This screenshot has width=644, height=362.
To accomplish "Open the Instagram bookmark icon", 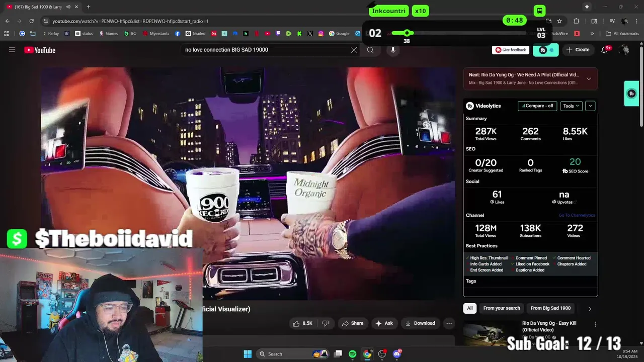I will (x=320, y=34).
